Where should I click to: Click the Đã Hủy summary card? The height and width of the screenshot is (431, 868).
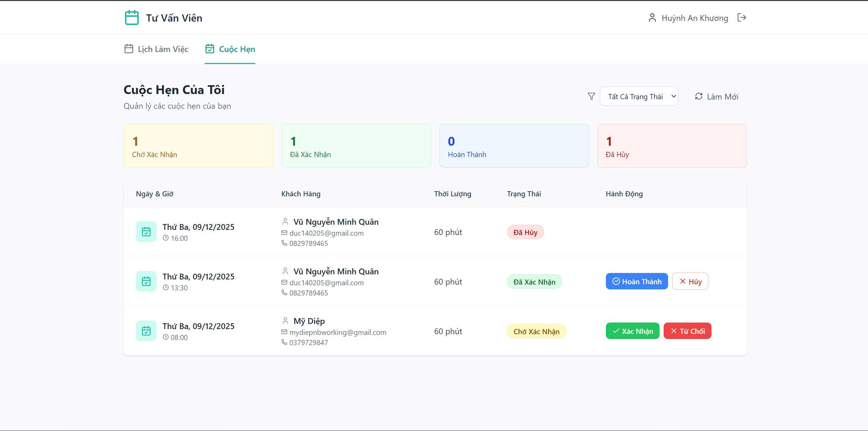672,146
